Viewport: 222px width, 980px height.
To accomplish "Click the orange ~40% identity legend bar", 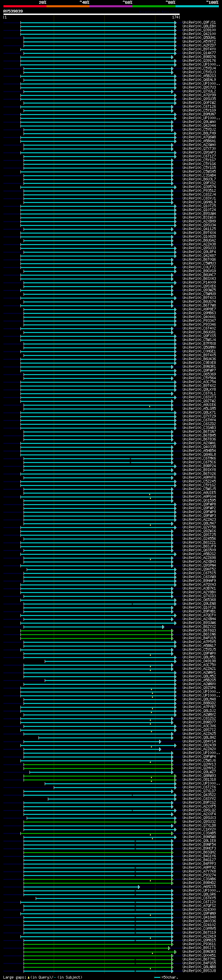I will 68,6.
